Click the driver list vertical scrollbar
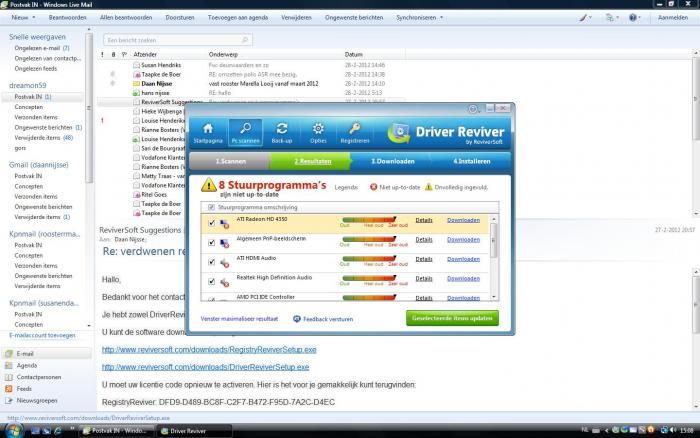The height and width of the screenshot is (438, 700). [x=494, y=258]
